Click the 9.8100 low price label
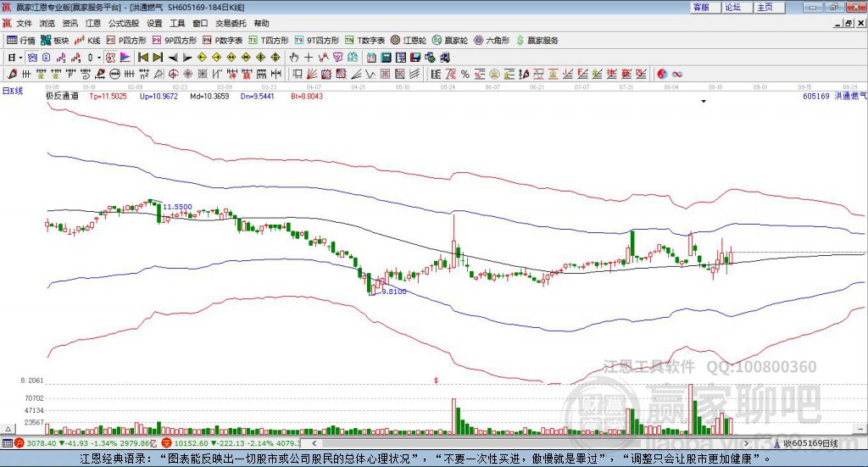Screen dimensions: 868x467 tap(394, 292)
